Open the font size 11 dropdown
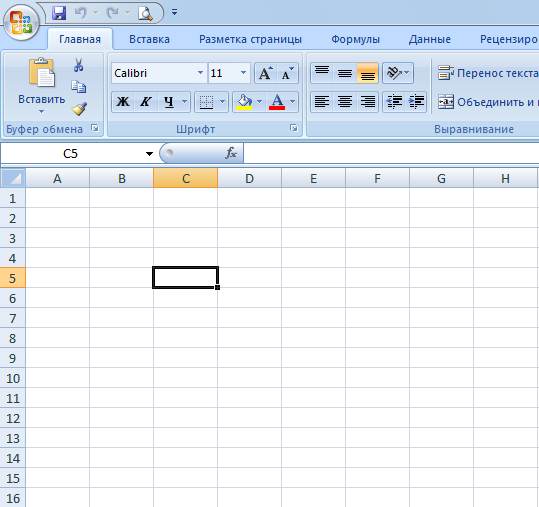539x507 pixels. [x=243, y=73]
